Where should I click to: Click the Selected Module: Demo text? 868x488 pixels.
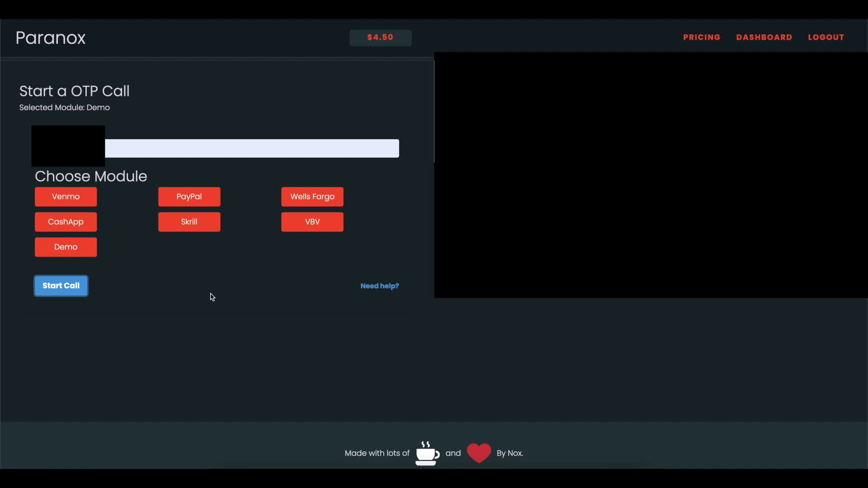click(64, 107)
